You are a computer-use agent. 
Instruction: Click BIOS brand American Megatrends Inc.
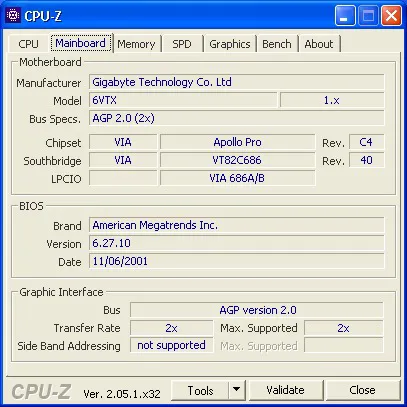click(x=237, y=225)
